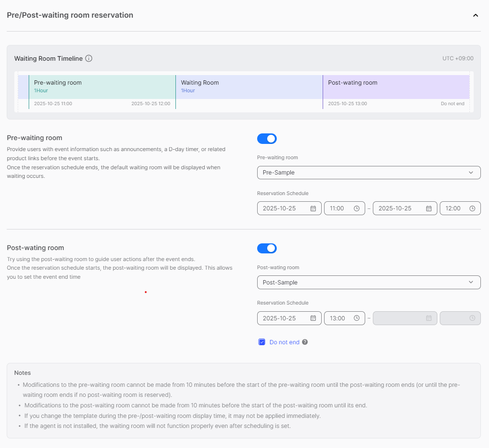This screenshot has width=489, height=448.
Task: Open the Post-Sample template dropdown
Action: tap(369, 283)
